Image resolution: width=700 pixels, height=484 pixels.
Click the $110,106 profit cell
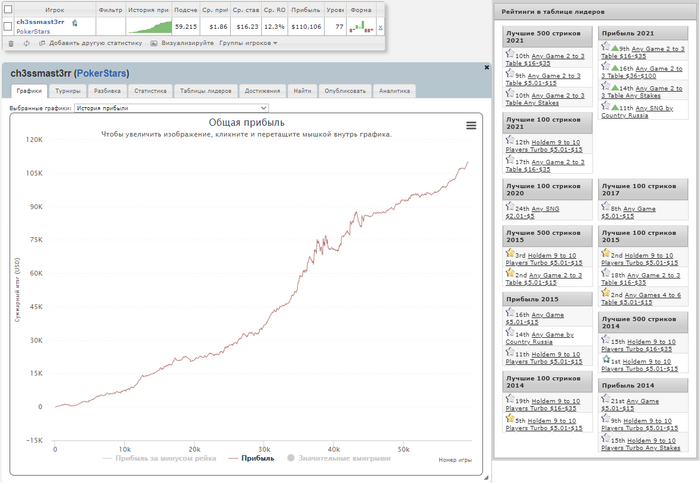pyautogui.click(x=306, y=27)
